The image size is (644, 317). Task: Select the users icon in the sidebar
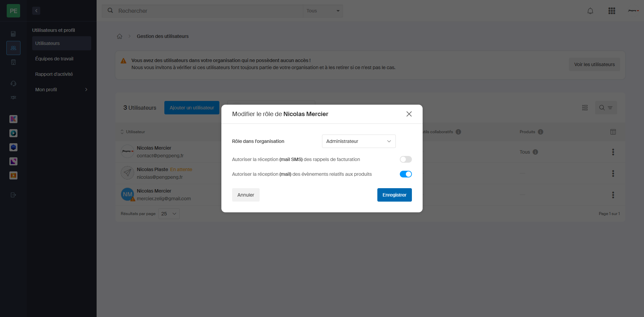pyautogui.click(x=13, y=48)
